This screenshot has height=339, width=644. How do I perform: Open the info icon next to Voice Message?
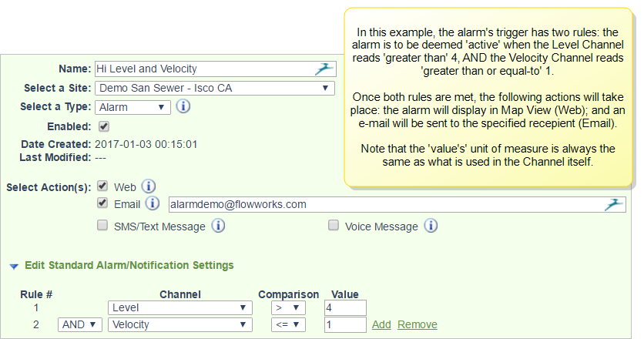tap(431, 226)
